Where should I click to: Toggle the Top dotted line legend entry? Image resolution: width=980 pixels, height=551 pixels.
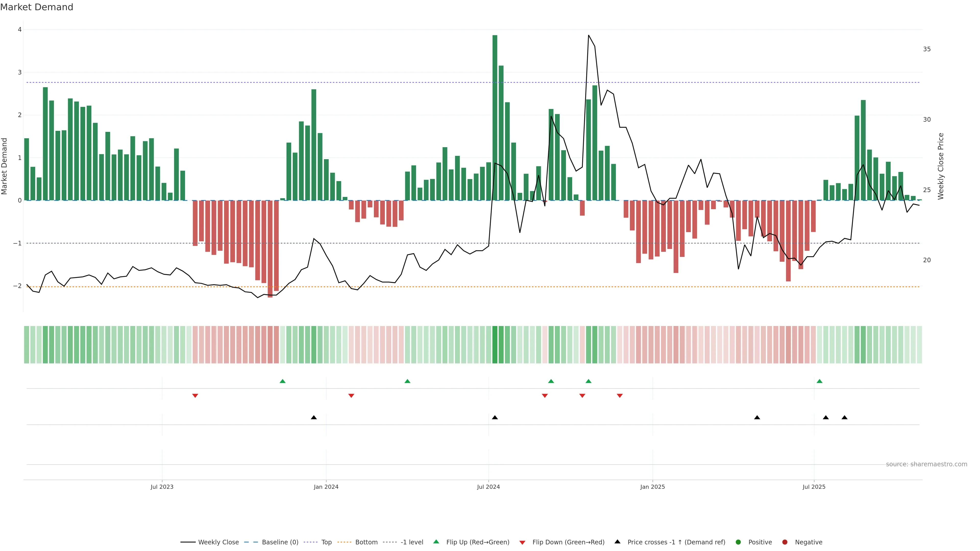(326, 542)
